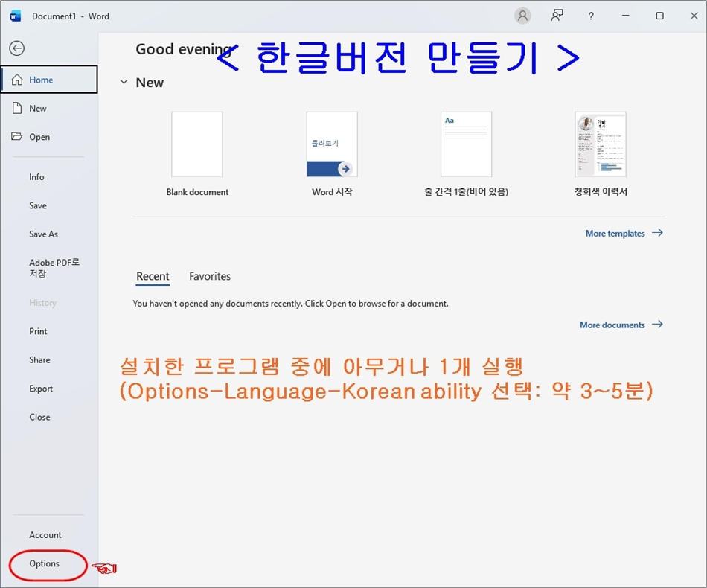
Task: Choose Save As in the sidebar
Action: (43, 234)
